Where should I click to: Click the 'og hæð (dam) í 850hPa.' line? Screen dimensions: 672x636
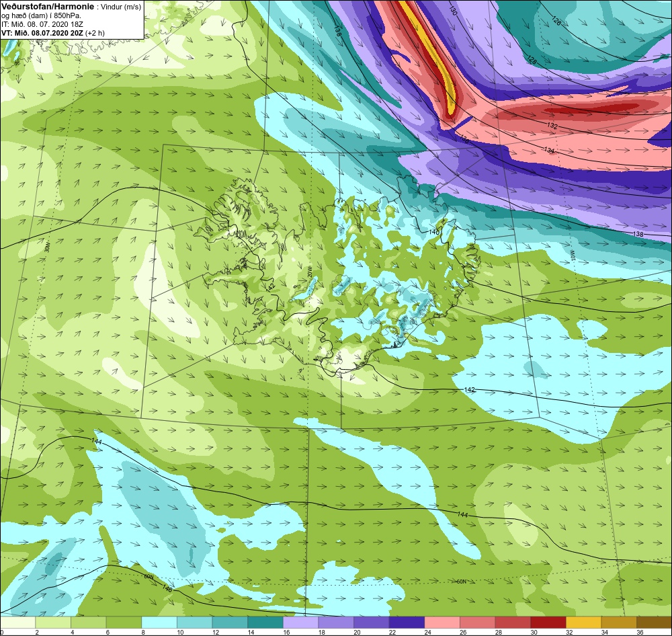coord(41,15)
